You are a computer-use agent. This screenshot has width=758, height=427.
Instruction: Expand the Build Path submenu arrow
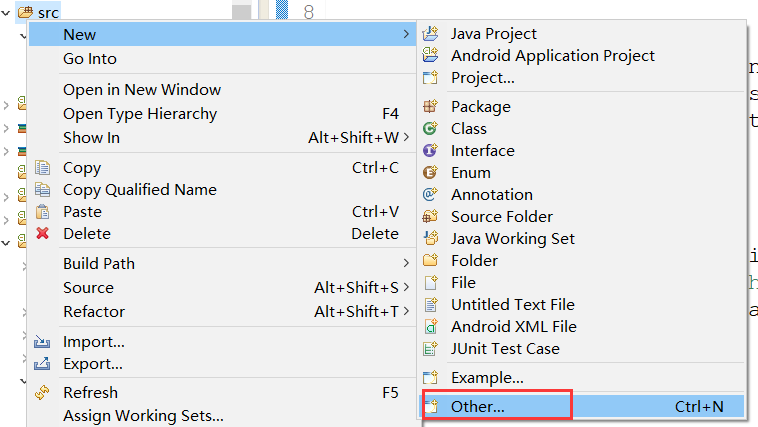tap(406, 264)
